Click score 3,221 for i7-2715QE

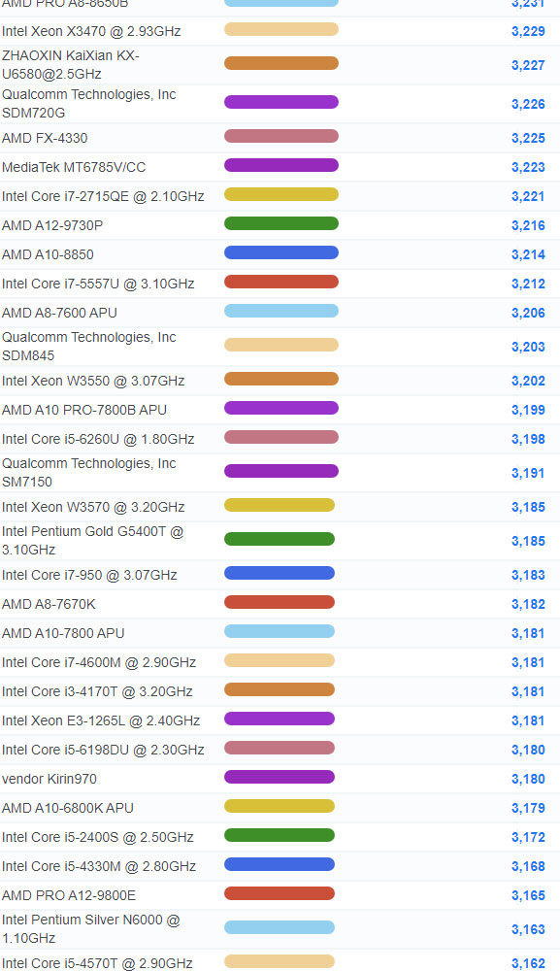(528, 196)
